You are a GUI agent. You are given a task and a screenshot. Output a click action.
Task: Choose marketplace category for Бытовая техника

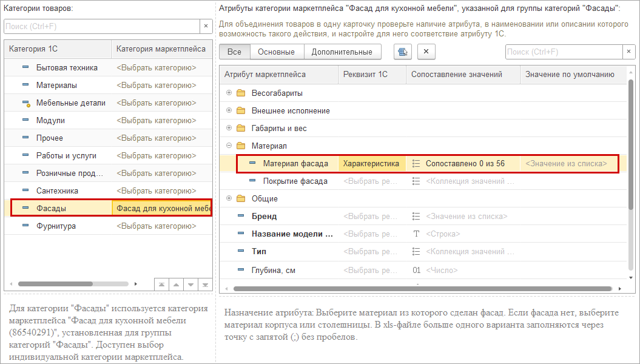pyautogui.click(x=157, y=67)
